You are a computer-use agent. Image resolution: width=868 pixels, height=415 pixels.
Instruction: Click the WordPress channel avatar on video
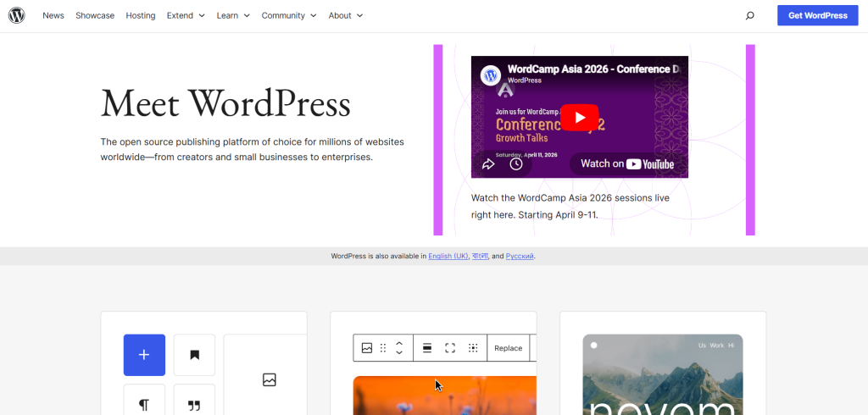click(491, 75)
